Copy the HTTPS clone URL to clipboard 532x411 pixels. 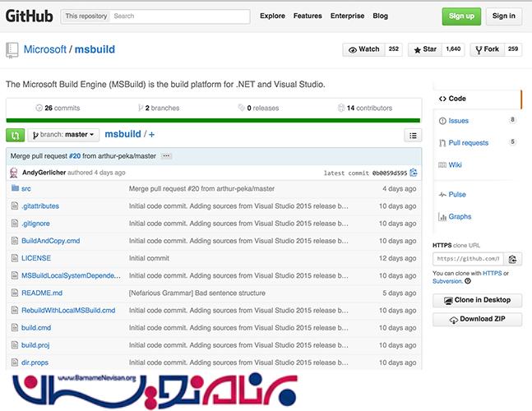click(511, 258)
